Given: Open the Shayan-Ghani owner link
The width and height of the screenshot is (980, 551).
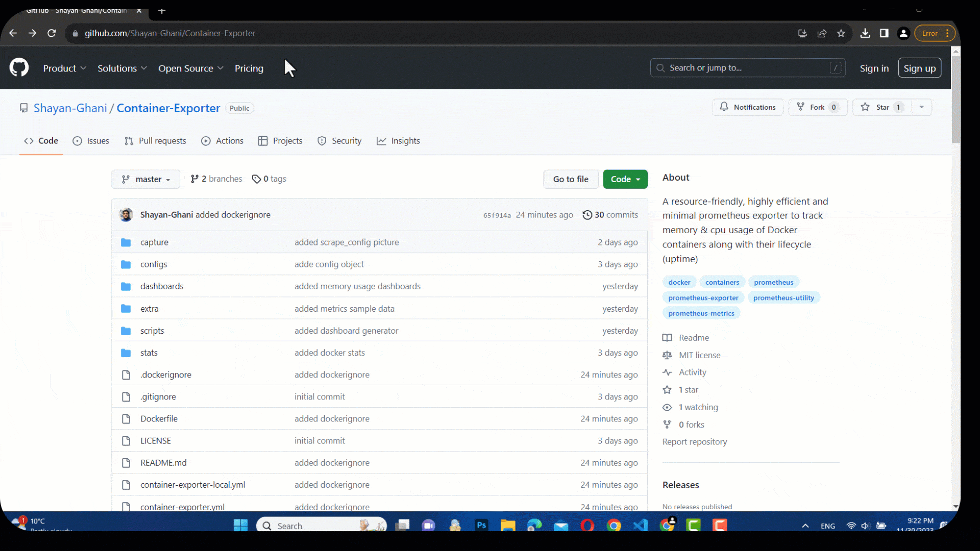Looking at the screenshot, I should (x=70, y=108).
